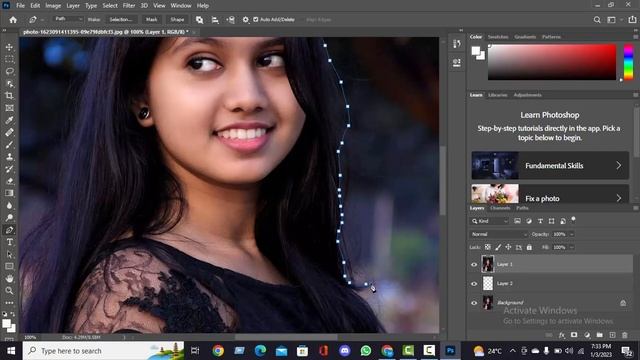Open the Normal blend mode dropdown
This screenshot has height=360, width=640.
499,234
